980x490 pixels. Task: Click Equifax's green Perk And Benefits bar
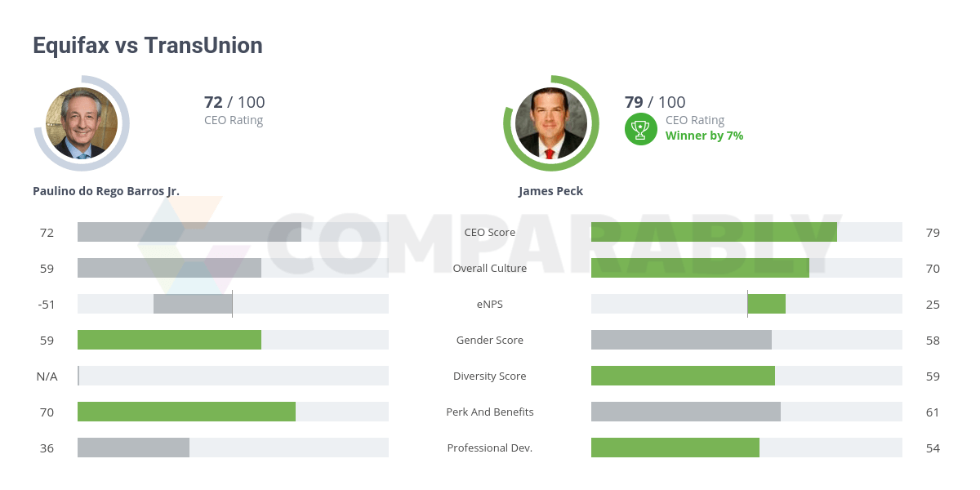pos(186,412)
